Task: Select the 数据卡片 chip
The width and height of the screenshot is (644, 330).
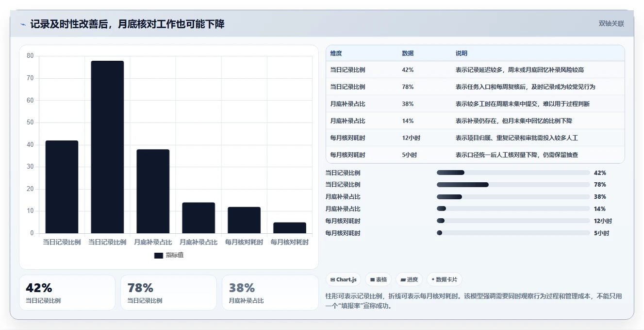Action: (445, 279)
